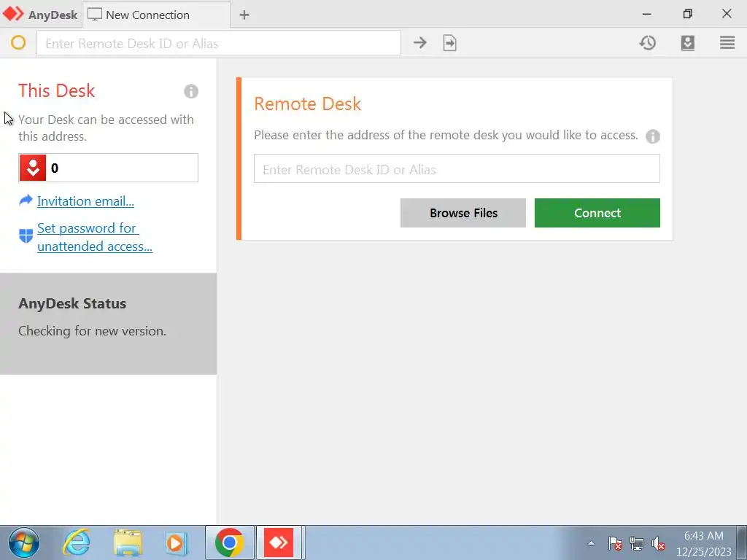Click the Browse Files button

(463, 213)
